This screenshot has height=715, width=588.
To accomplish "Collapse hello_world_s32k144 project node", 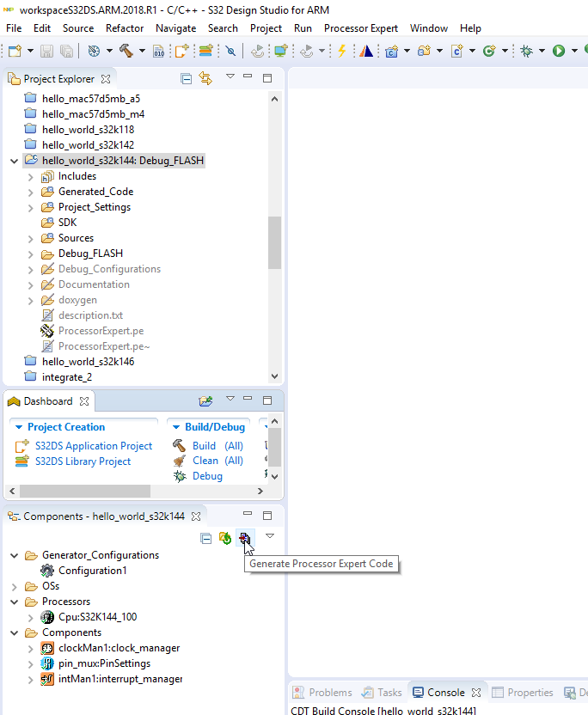I will [14, 161].
